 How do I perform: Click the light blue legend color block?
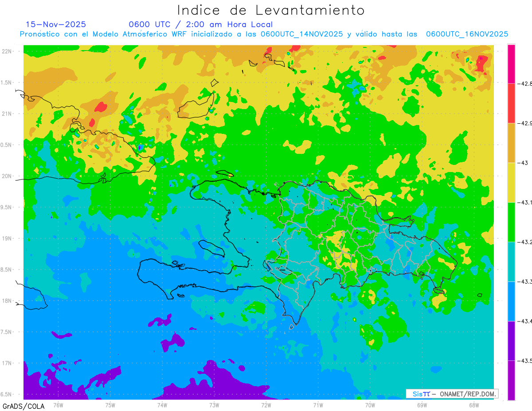pyautogui.click(x=511, y=301)
